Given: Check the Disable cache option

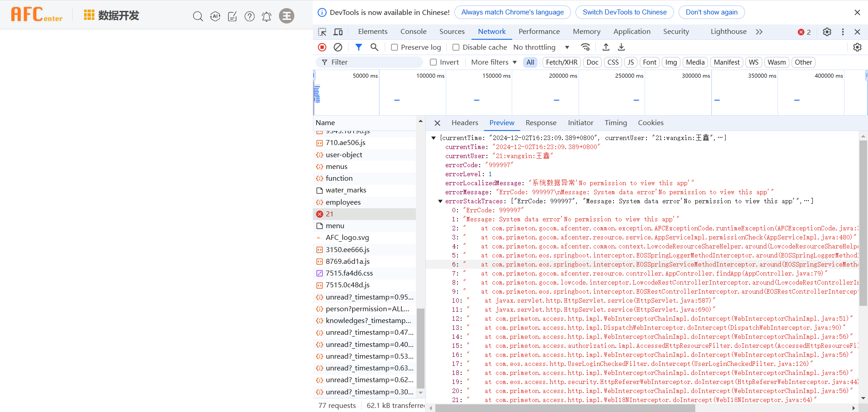Looking at the screenshot, I should click(456, 47).
